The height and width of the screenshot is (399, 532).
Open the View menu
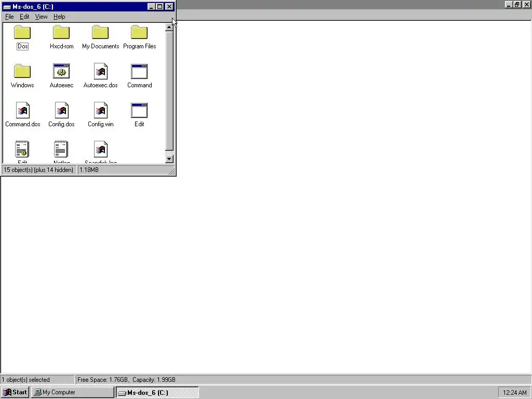[42, 17]
